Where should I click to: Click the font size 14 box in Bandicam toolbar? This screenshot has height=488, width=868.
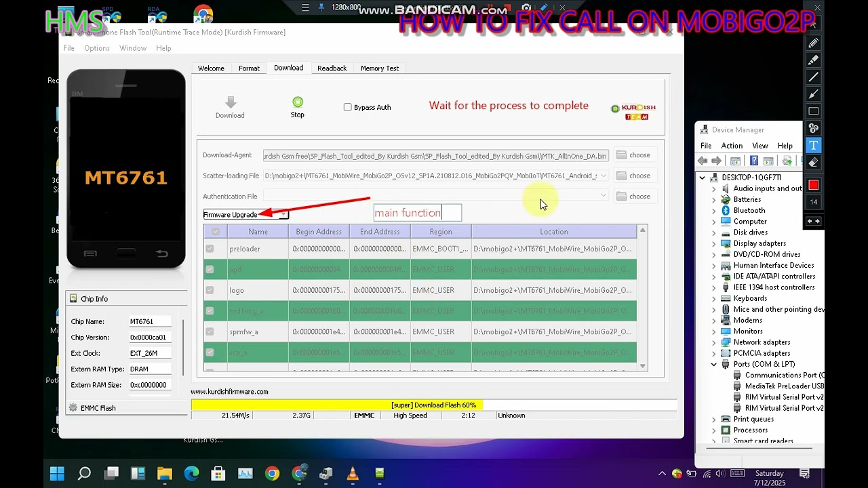(814, 202)
